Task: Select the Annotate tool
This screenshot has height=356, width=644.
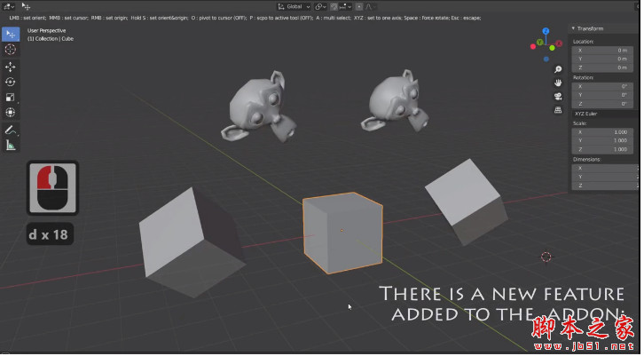Action: (11, 131)
